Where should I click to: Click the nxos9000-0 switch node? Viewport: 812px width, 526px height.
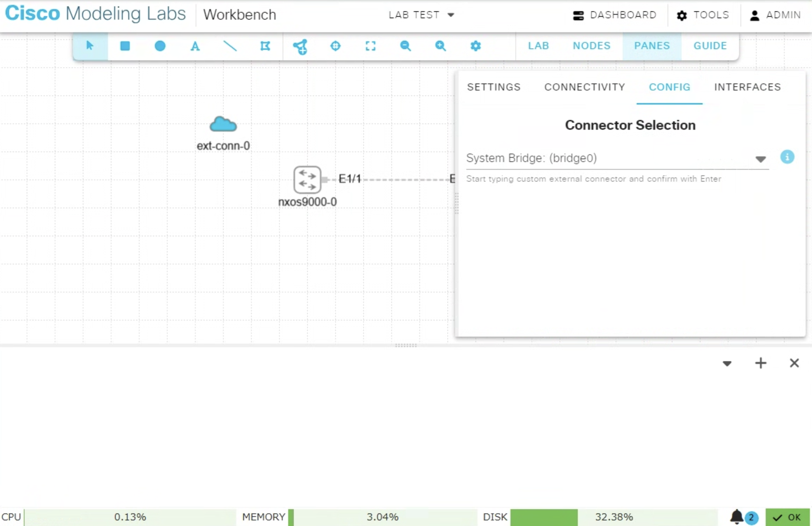point(307,180)
